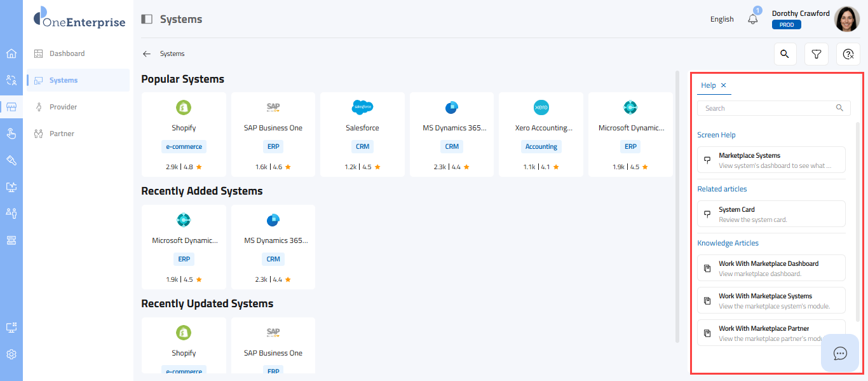This screenshot has width=868, height=381.
Task: Open the Marketplace Systems screen help article
Action: [x=771, y=160]
